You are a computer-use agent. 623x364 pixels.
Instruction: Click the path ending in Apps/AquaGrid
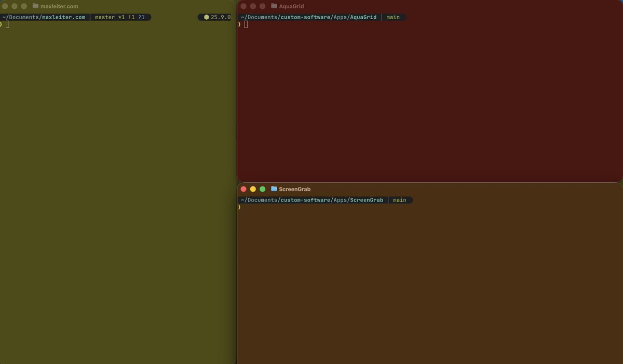308,17
